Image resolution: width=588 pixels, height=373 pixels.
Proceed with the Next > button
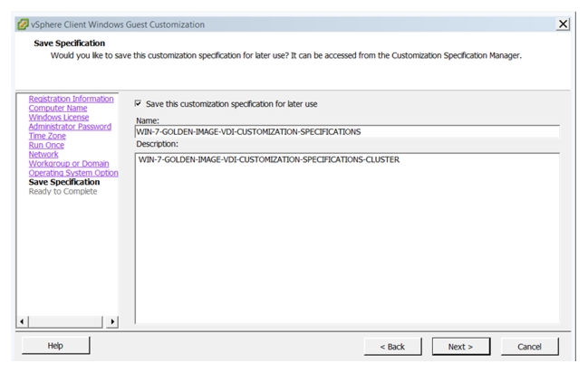460,347
